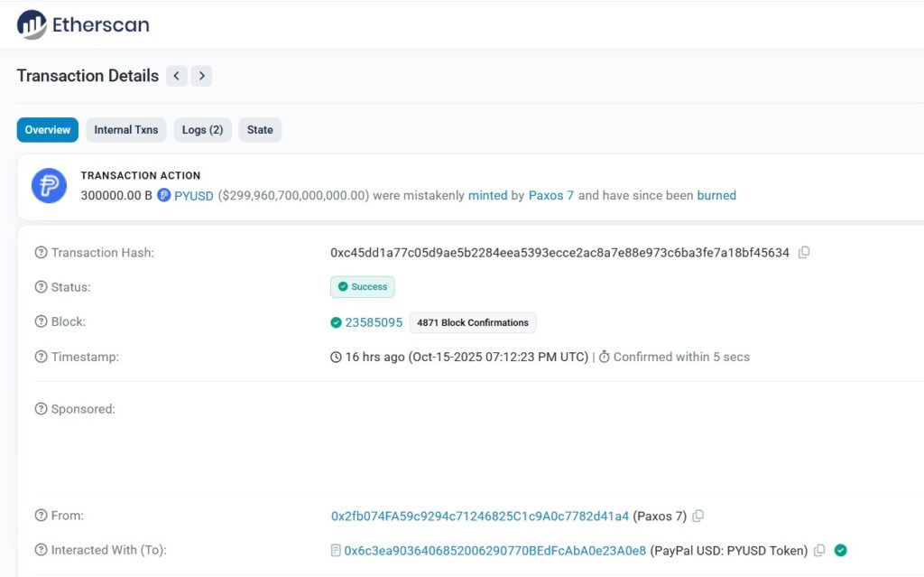Screen dimensions: 924x577
Task: Click the Etherscan logo
Action: coord(83,24)
